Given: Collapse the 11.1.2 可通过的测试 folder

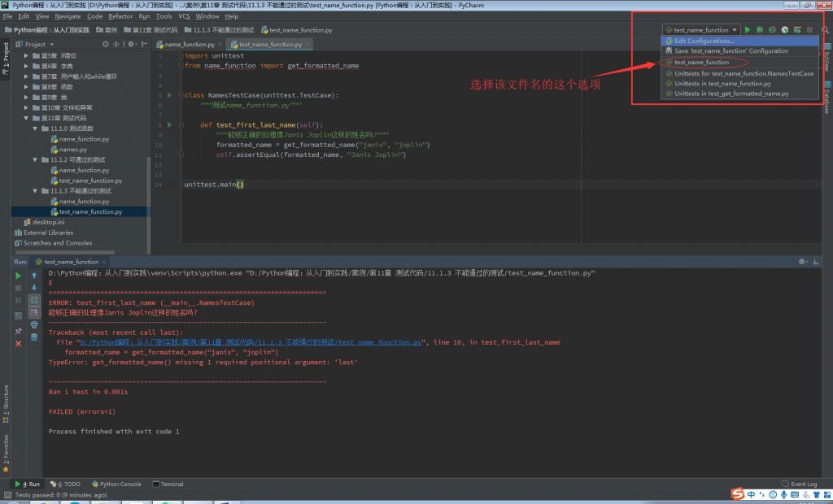Looking at the screenshot, I should (x=36, y=160).
